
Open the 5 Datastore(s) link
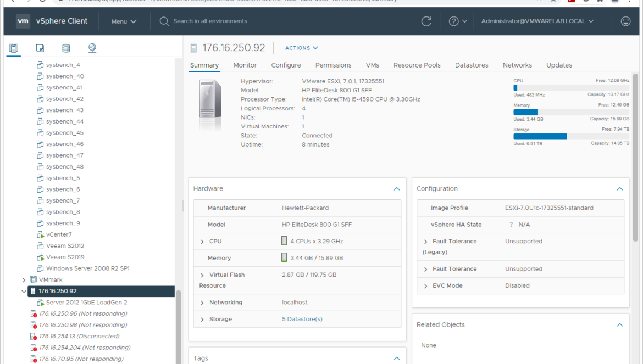coord(302,319)
